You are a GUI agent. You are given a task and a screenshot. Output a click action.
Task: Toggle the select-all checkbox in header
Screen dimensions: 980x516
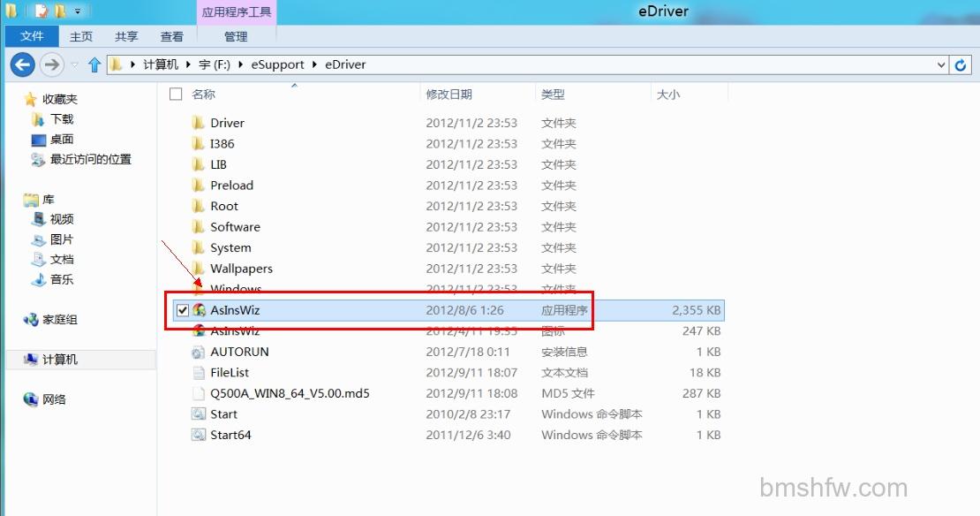177,94
